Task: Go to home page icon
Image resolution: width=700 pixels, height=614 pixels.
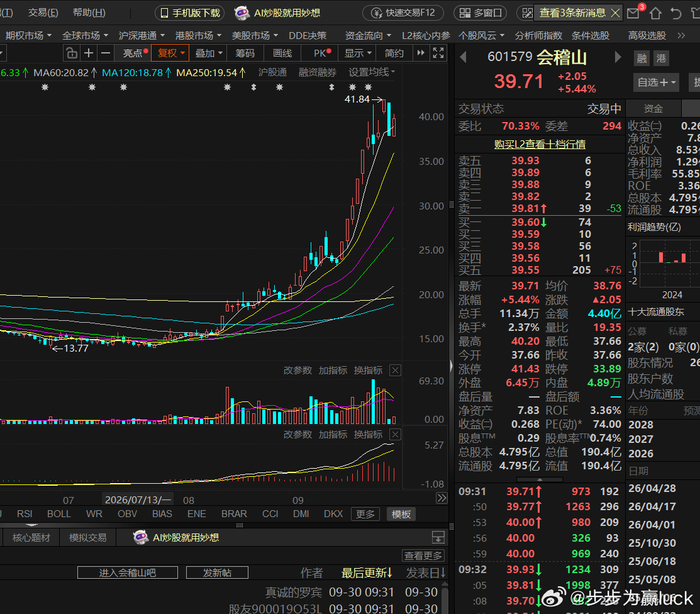Action: 655,13
